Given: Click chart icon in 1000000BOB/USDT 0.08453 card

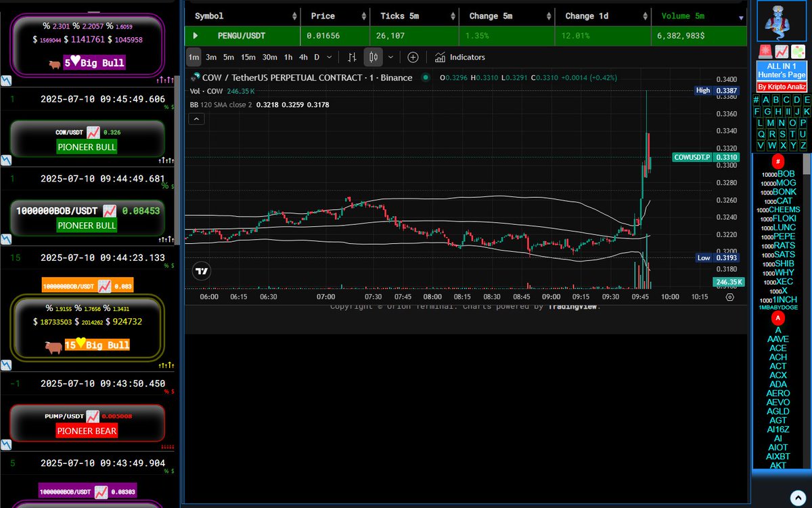Looking at the screenshot, I should pyautogui.click(x=110, y=211).
